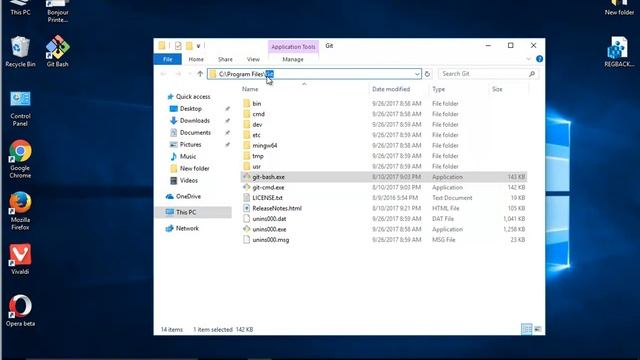Switch to details view layout icon
Screen dimensions: 640x360
(x=527, y=329)
